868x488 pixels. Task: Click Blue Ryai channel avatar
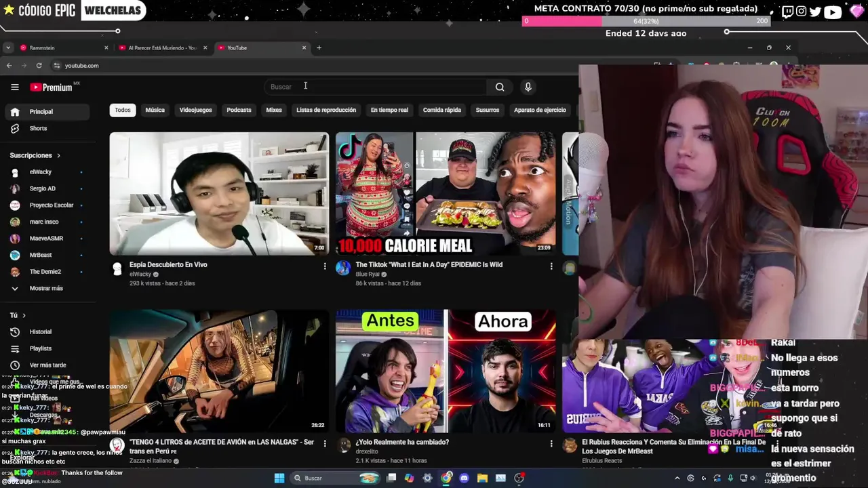point(343,268)
